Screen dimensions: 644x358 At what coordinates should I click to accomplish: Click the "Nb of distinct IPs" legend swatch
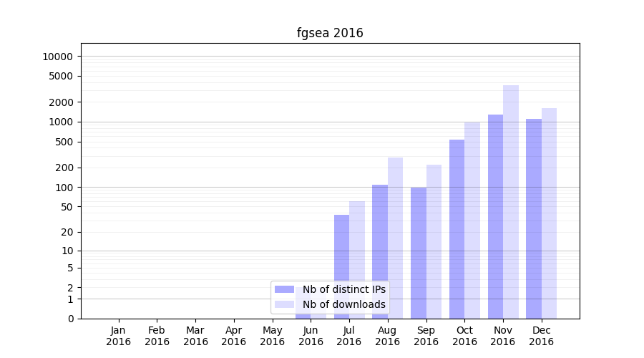[x=284, y=289]
